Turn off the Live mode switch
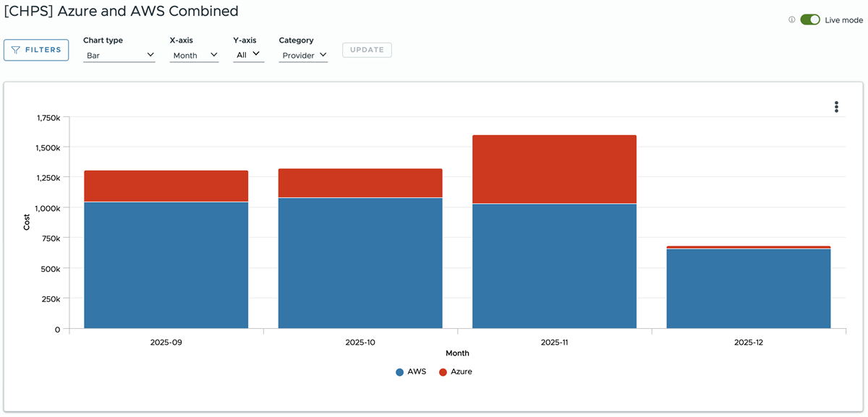This screenshot has height=417, width=868. click(810, 20)
